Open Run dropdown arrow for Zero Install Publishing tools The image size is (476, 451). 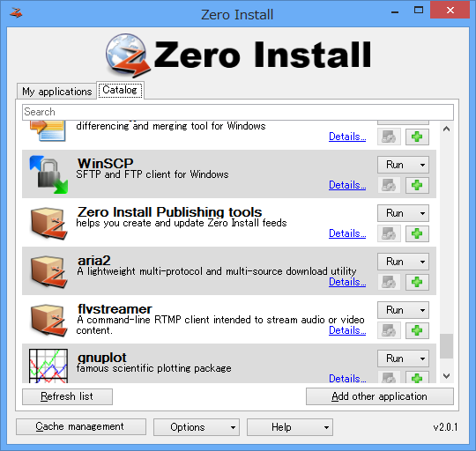[422, 213]
